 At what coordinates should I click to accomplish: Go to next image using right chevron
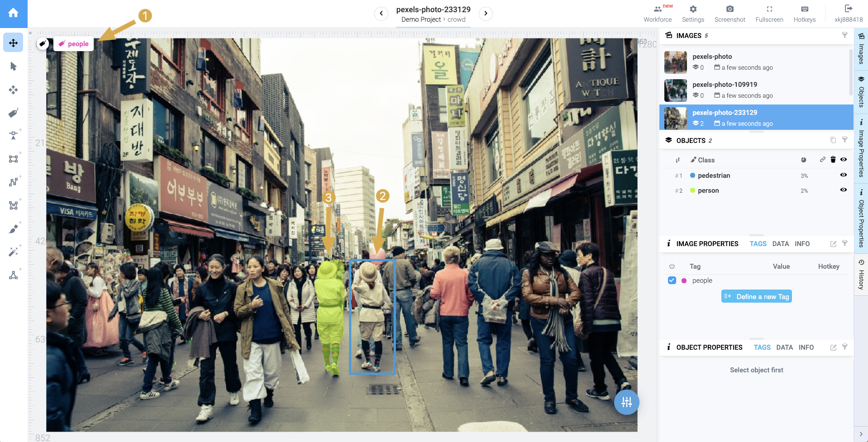point(486,14)
